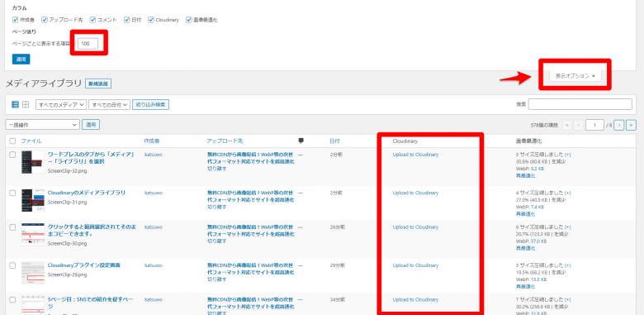Upload to Cloudinary for ScreenClip-29.png
644x315 pixels.
point(415,265)
